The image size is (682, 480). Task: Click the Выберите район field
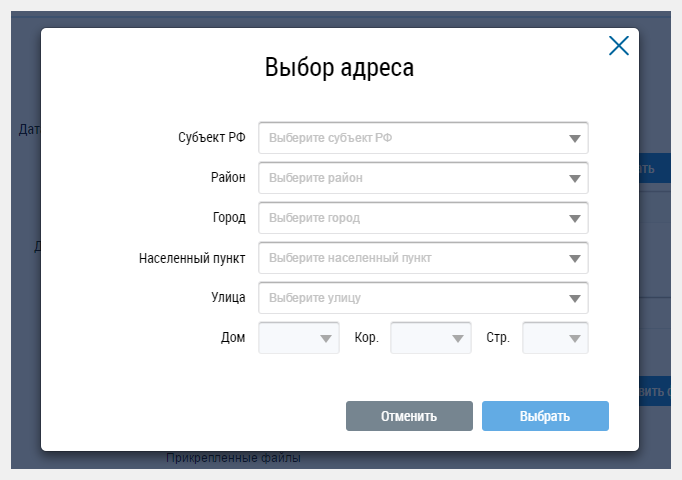click(423, 178)
